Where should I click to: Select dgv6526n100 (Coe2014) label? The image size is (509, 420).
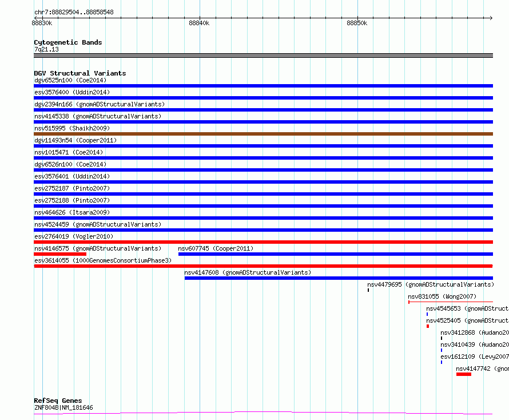pos(70,164)
